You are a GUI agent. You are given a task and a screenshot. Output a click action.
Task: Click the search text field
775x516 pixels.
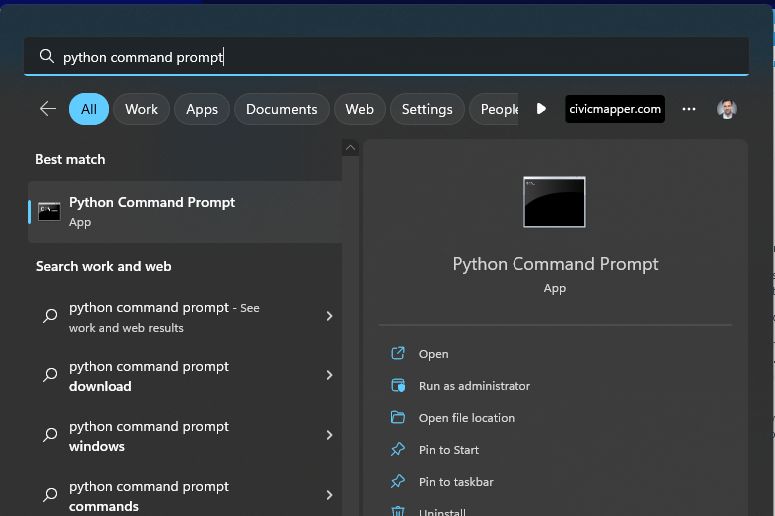click(386, 56)
